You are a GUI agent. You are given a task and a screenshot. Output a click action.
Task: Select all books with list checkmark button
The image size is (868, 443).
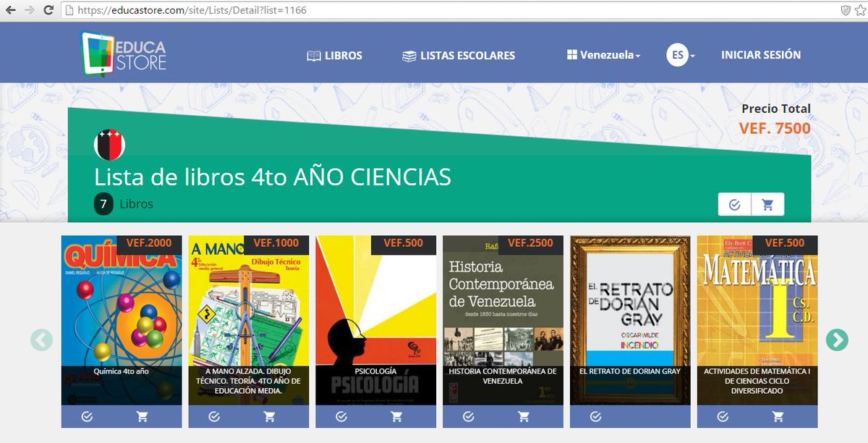tap(735, 205)
